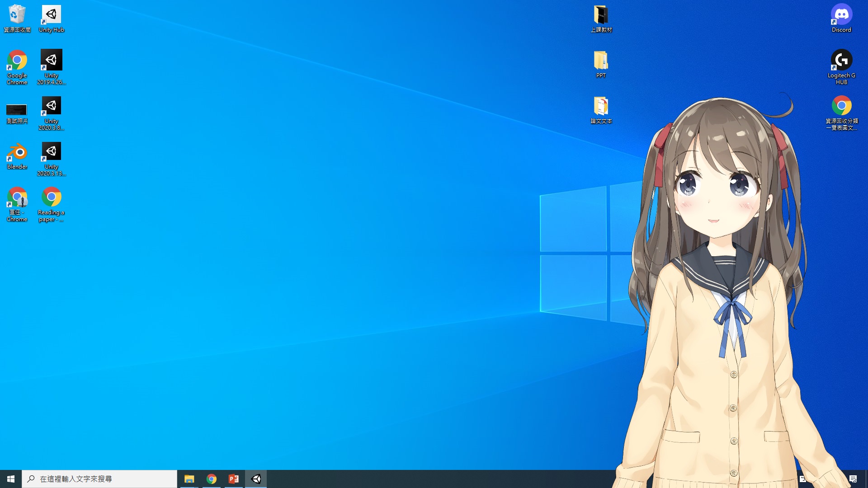The height and width of the screenshot is (488, 868).
Task: Click the Windows Start button
Action: 11,479
